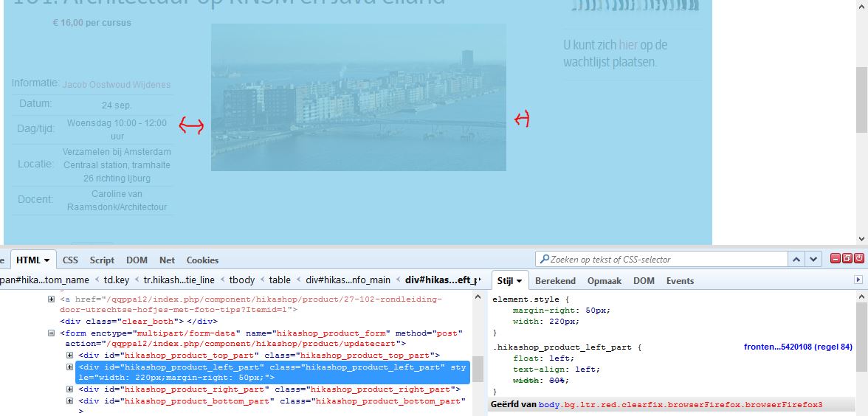Select div#hikas...nfo_main breadcrumb

pos(348,280)
